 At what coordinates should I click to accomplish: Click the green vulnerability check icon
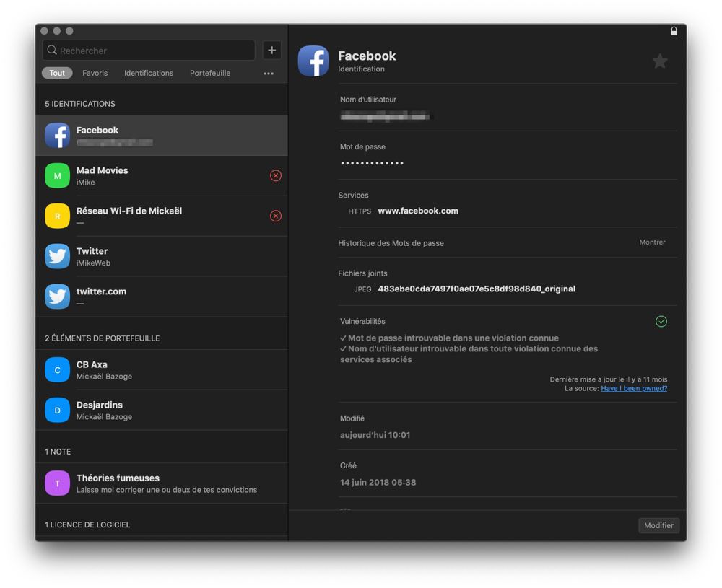(661, 321)
